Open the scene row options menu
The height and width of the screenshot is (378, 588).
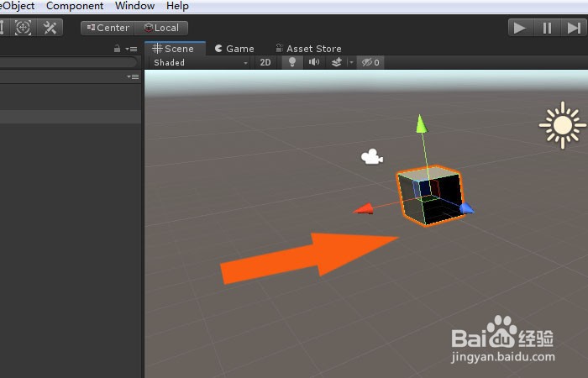click(133, 77)
